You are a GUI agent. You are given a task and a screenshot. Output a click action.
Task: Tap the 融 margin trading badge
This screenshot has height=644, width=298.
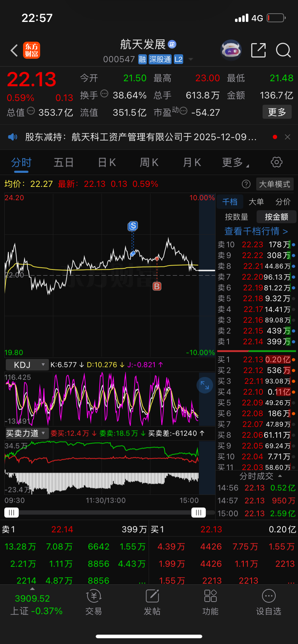[x=143, y=59]
